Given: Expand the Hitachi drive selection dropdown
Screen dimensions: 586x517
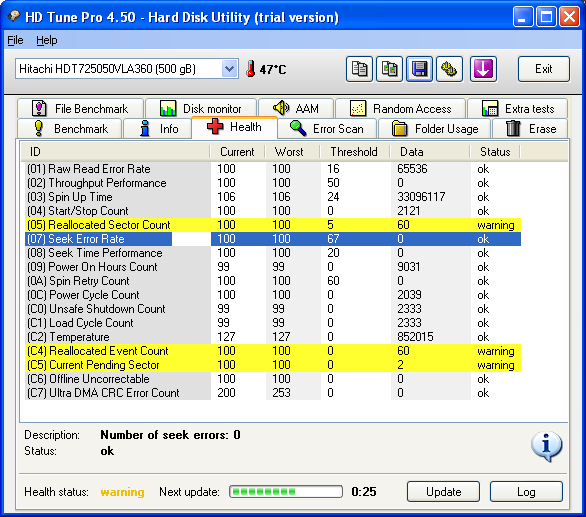Looking at the screenshot, I should [229, 69].
